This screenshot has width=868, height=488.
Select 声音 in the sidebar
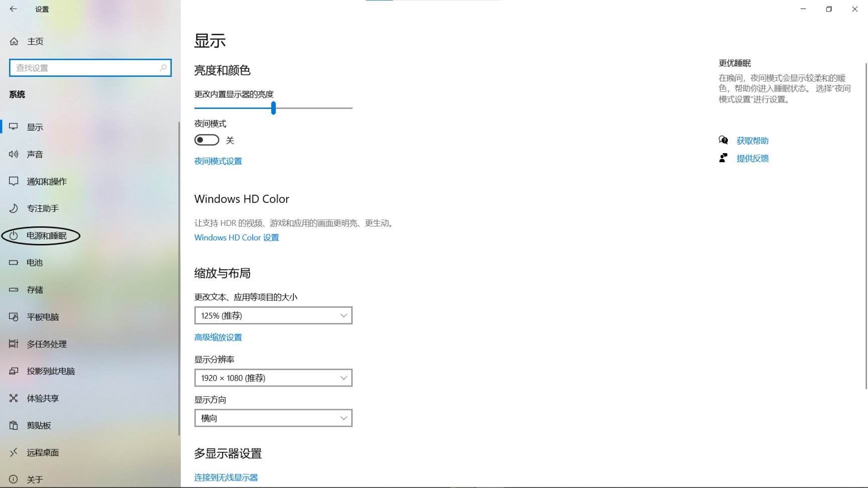35,154
